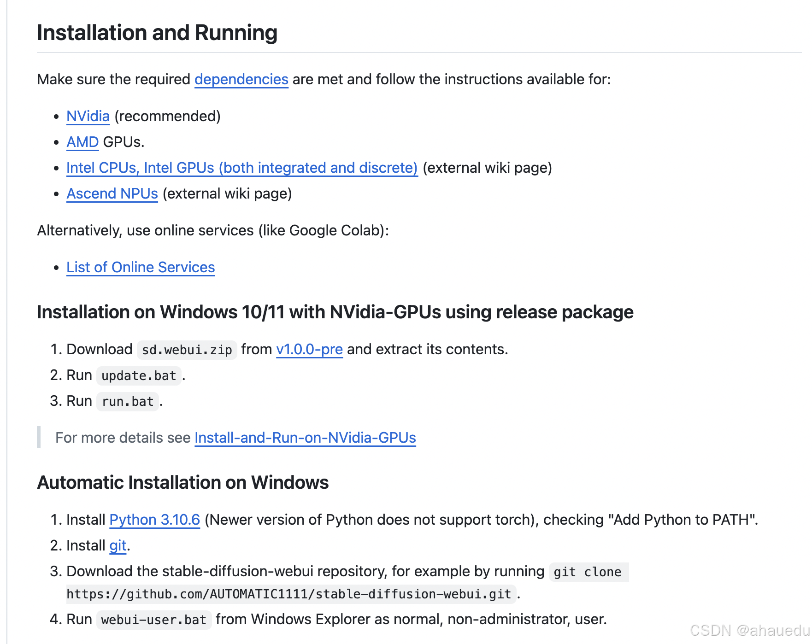Click 'Alternatively, use online services' paragraph

(x=213, y=230)
